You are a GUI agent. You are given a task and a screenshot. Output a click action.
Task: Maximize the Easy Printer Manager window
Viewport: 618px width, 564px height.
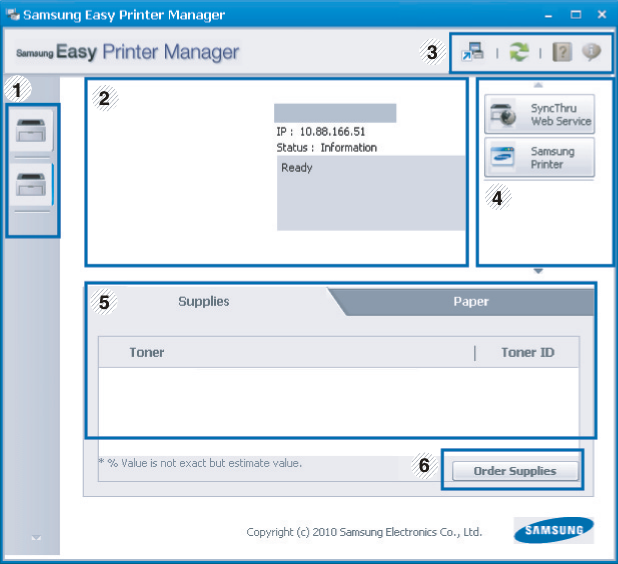[575, 15]
